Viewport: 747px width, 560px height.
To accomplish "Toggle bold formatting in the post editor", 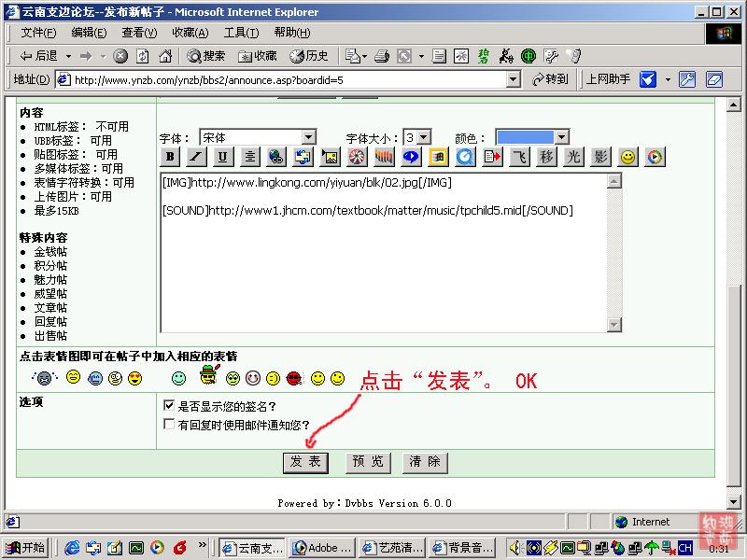I will pos(170,157).
